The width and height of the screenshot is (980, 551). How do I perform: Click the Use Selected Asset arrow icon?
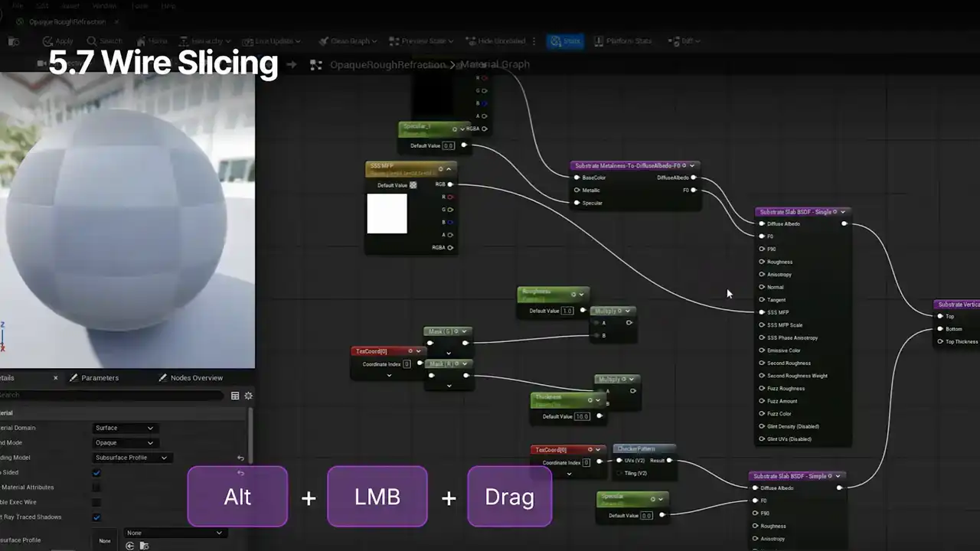129,546
